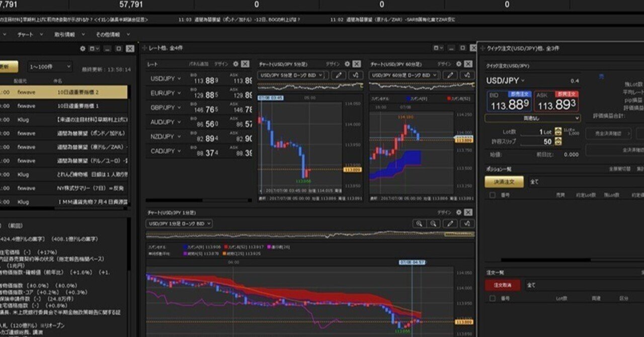Click パネル追加 on the rate panel
644x337 pixels.
pyautogui.click(x=198, y=64)
